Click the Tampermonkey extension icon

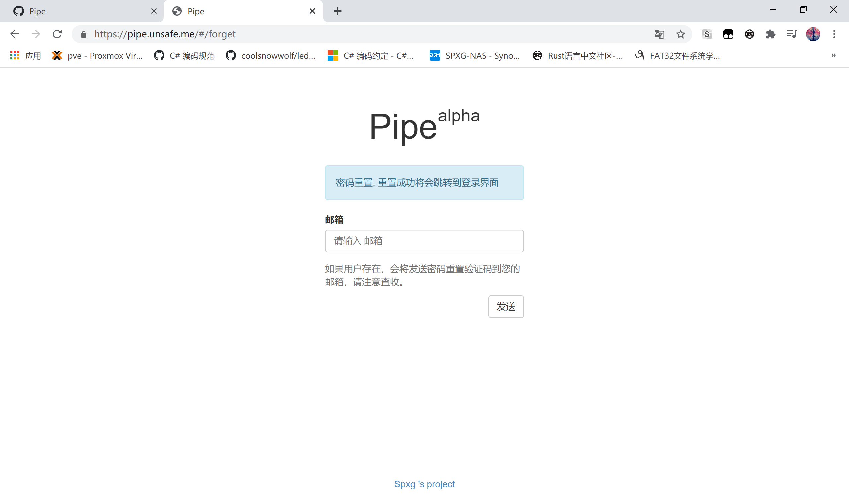tap(728, 34)
